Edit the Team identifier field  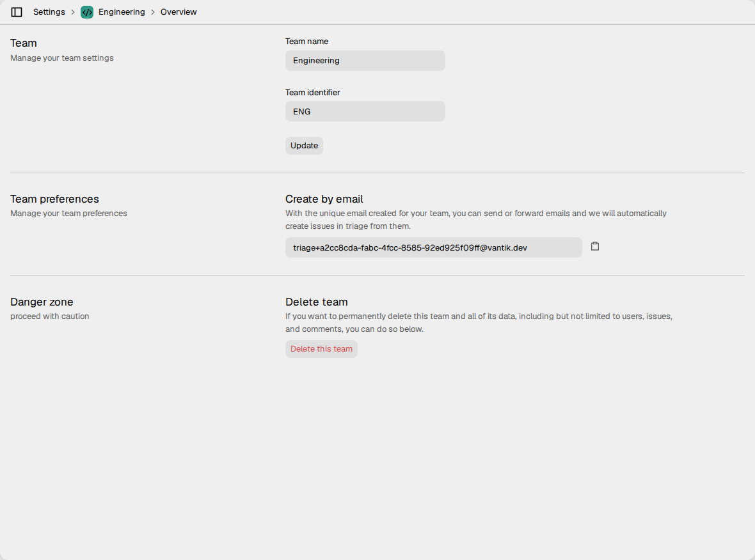pyautogui.click(x=365, y=111)
